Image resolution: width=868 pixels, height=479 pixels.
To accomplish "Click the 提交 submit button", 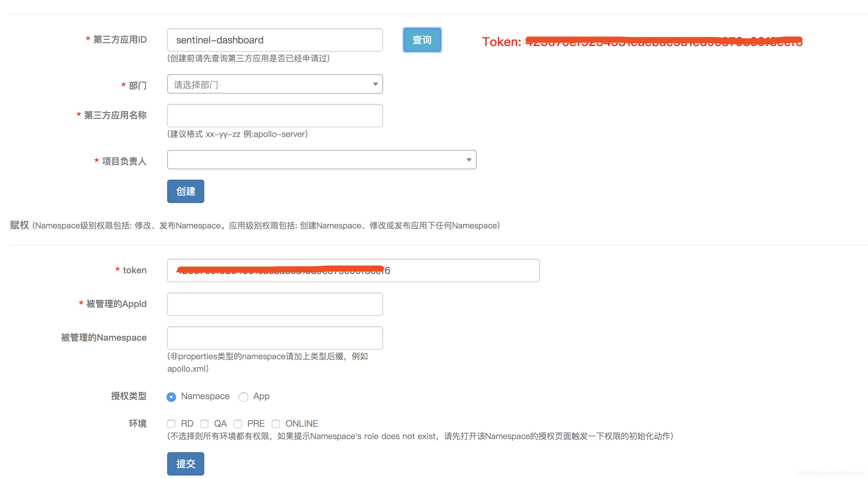I will (186, 464).
